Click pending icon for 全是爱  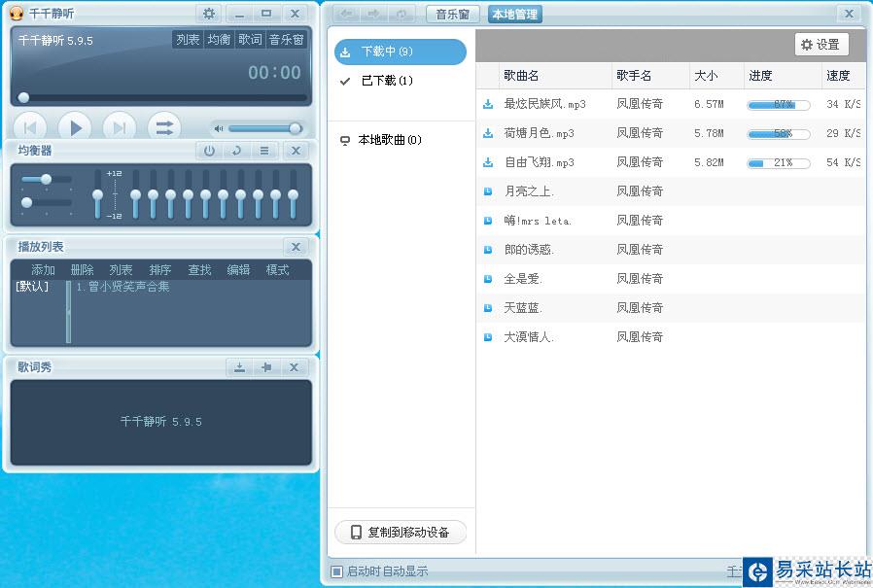click(x=488, y=278)
